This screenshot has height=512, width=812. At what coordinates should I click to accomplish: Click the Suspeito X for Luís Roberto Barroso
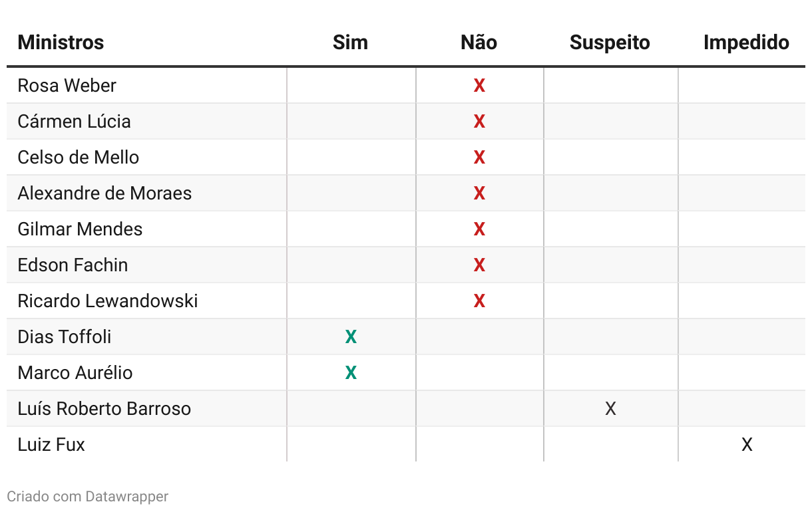point(610,408)
